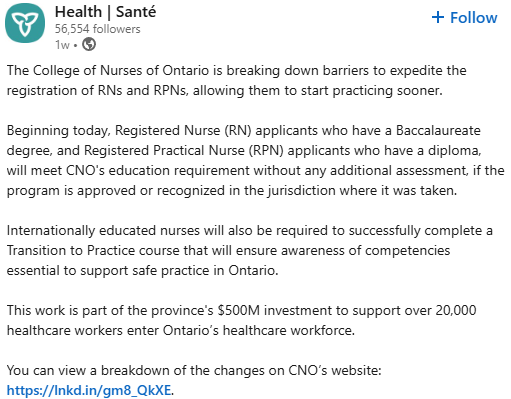511x399 pixels.
Task: Click the paragraph starting 'Internationally educated nurses'
Action: pyautogui.click(x=249, y=250)
